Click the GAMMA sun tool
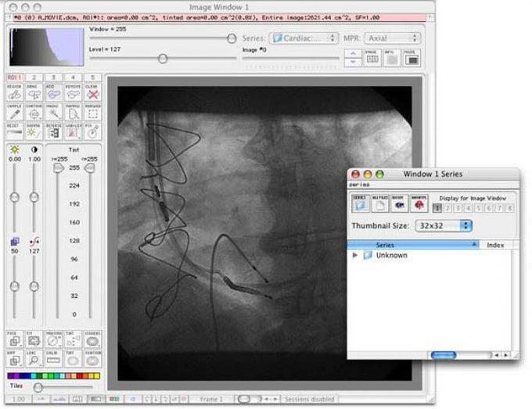 click(x=34, y=131)
